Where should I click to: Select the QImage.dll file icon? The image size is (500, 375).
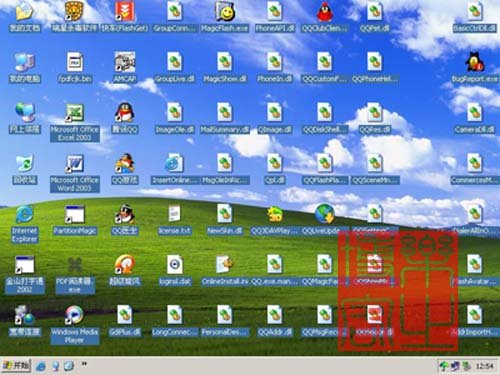(x=275, y=112)
